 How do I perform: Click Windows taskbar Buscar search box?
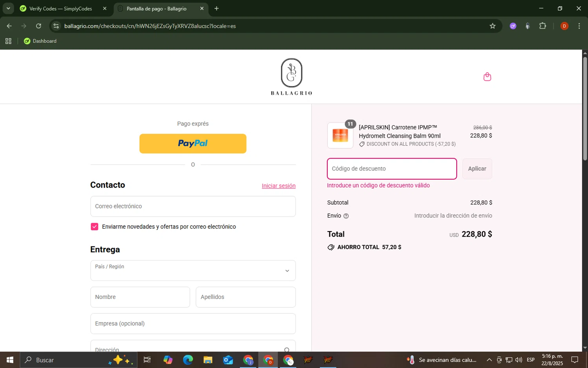click(79, 360)
